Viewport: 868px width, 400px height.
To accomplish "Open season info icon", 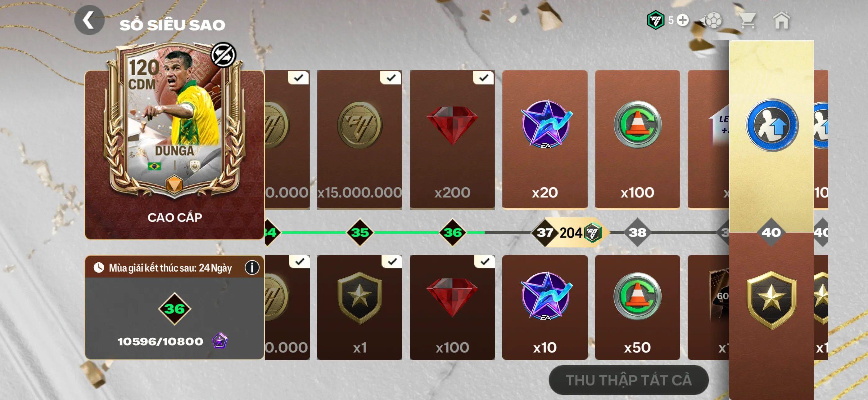I will [252, 267].
